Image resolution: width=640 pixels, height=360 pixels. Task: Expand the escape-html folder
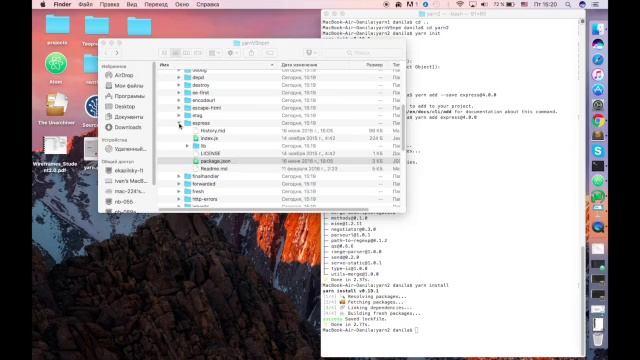(178, 108)
